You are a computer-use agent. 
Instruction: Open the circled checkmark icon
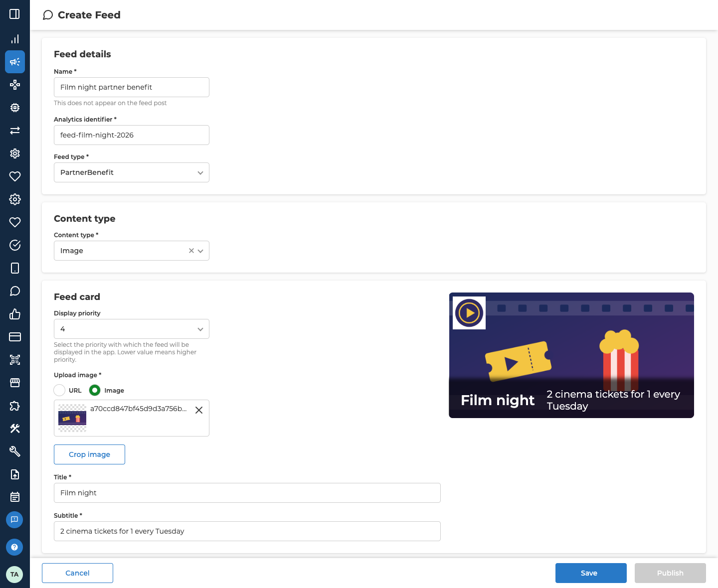pos(15,245)
